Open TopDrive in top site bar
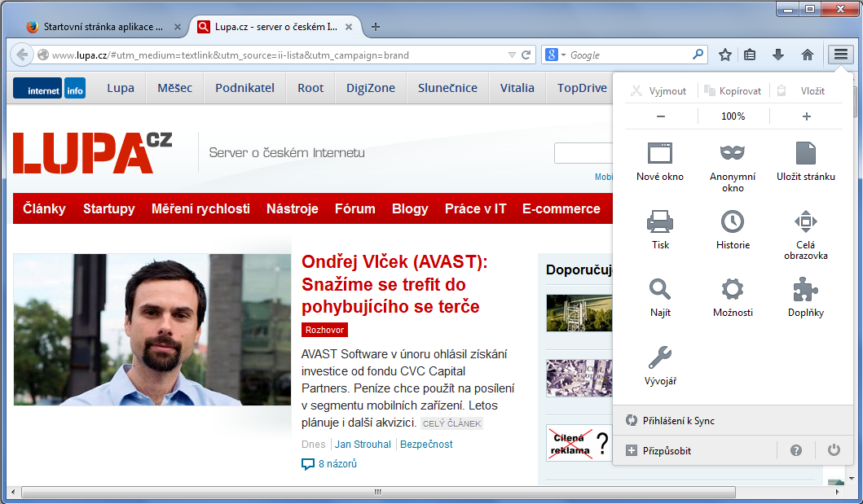Viewport: 863px width, 504px height. [582, 88]
